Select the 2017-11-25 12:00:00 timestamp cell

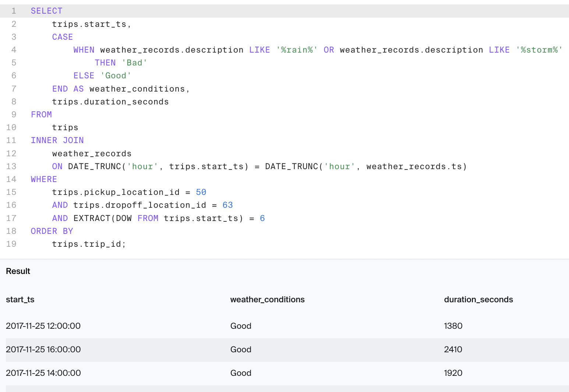pos(43,326)
